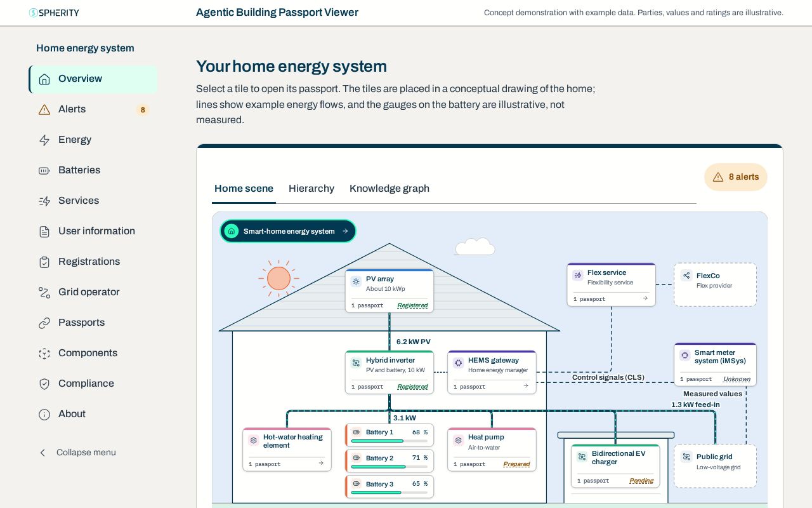Click the PV array sun icon
The image size is (812, 508).
(356, 281)
